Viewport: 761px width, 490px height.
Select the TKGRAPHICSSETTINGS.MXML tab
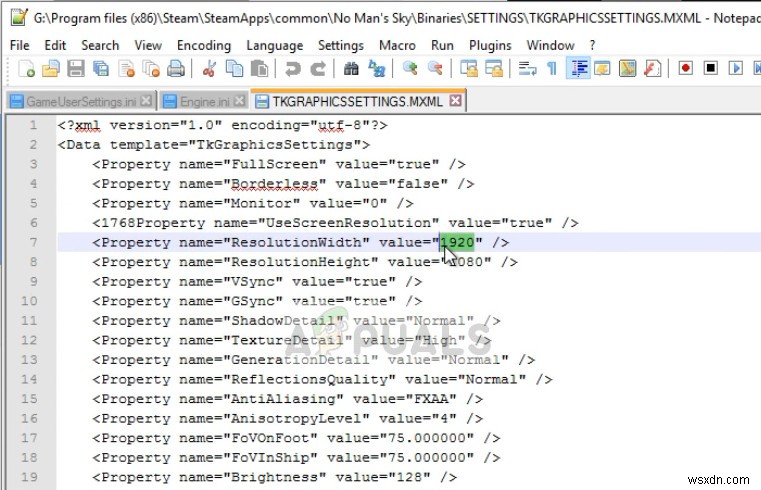(357, 101)
